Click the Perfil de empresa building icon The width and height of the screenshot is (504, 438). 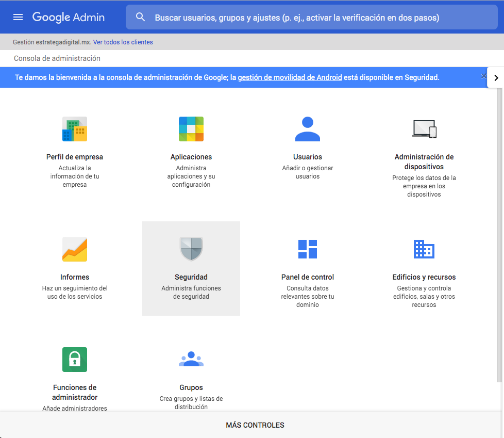pyautogui.click(x=75, y=129)
